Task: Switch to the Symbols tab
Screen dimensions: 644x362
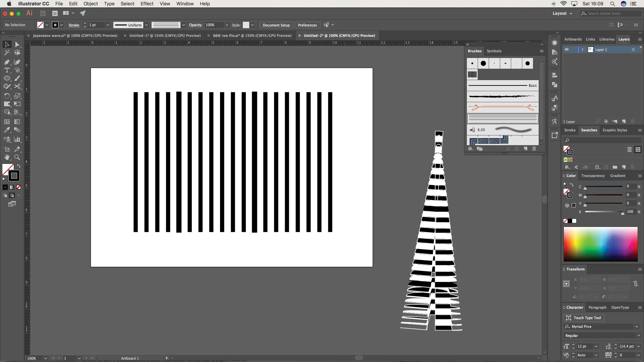Action: point(494,51)
